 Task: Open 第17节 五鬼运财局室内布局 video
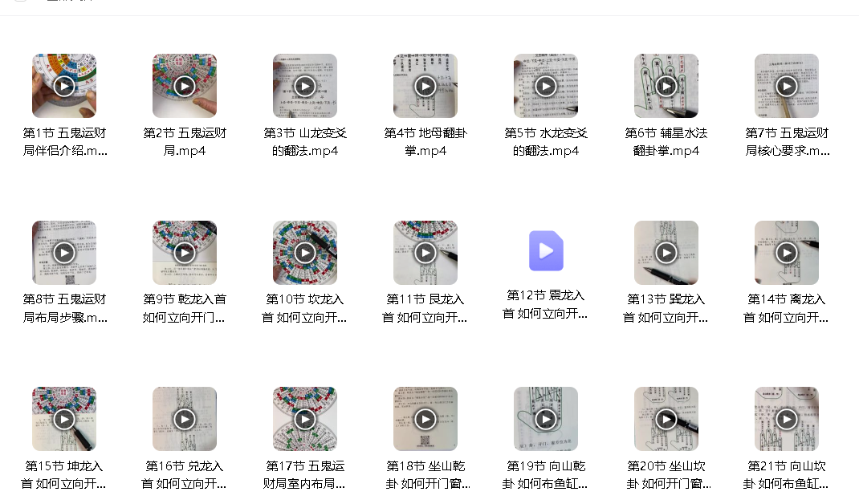coord(305,419)
